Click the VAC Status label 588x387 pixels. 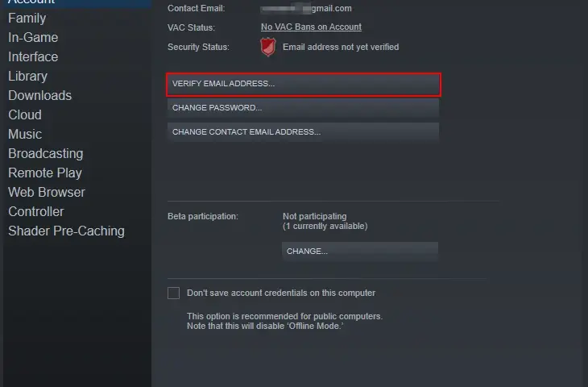pyautogui.click(x=191, y=27)
